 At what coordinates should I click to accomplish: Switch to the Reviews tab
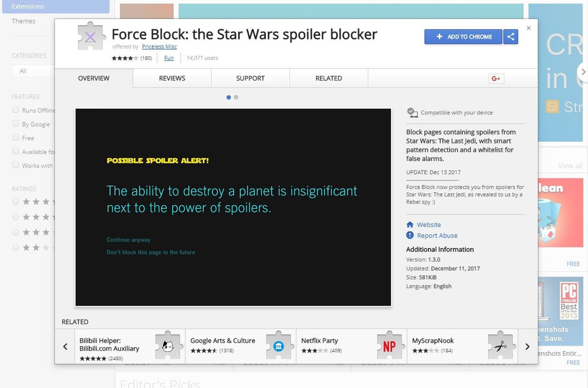pos(172,78)
